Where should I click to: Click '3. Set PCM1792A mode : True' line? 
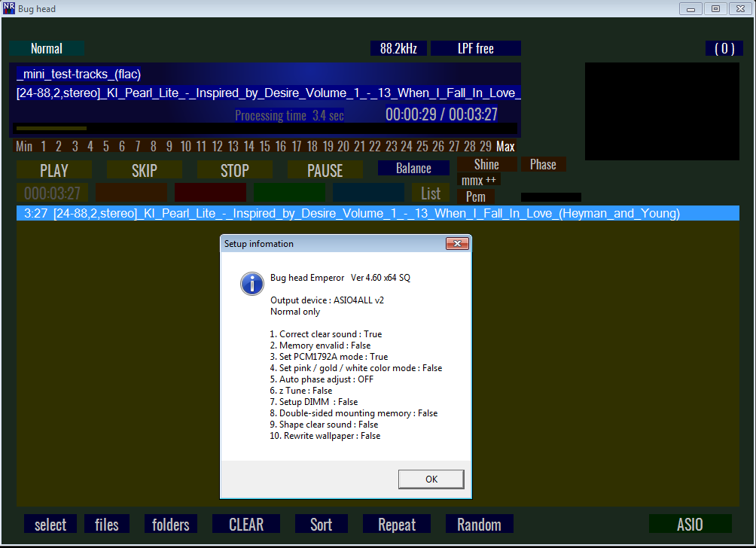pyautogui.click(x=329, y=357)
